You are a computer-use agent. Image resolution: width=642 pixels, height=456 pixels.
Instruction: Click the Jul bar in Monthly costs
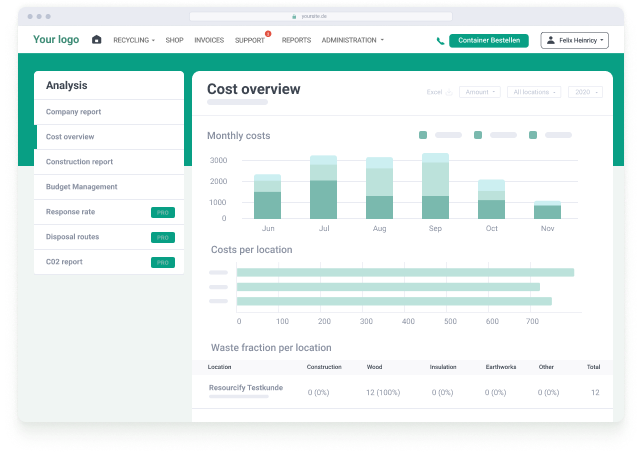323,187
